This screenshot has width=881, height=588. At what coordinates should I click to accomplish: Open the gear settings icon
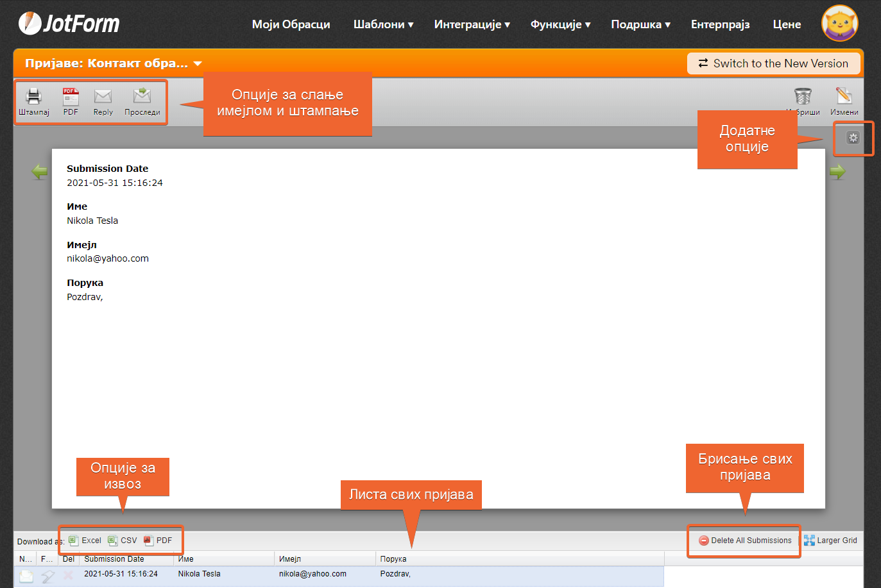coord(853,138)
